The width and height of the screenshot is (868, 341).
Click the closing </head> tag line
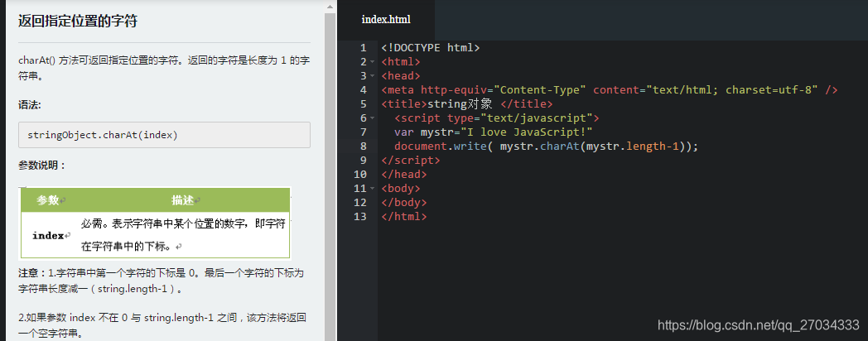click(404, 175)
